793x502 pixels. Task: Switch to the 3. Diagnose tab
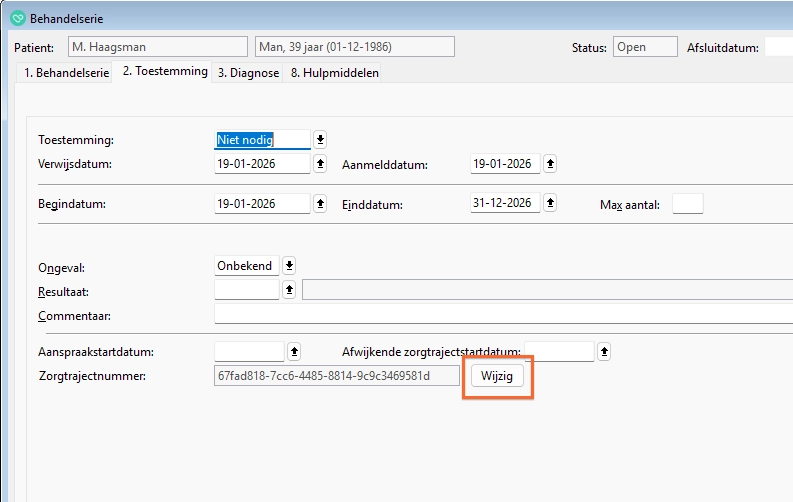(x=248, y=73)
